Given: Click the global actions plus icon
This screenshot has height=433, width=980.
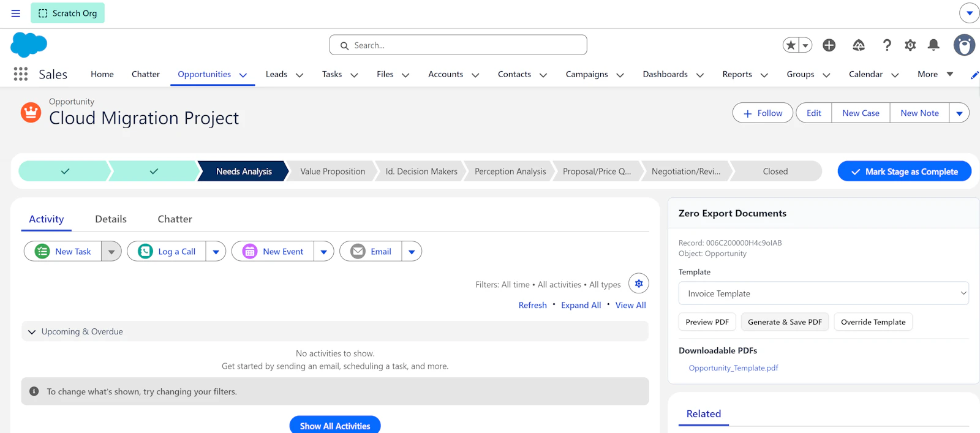Looking at the screenshot, I should tap(829, 45).
